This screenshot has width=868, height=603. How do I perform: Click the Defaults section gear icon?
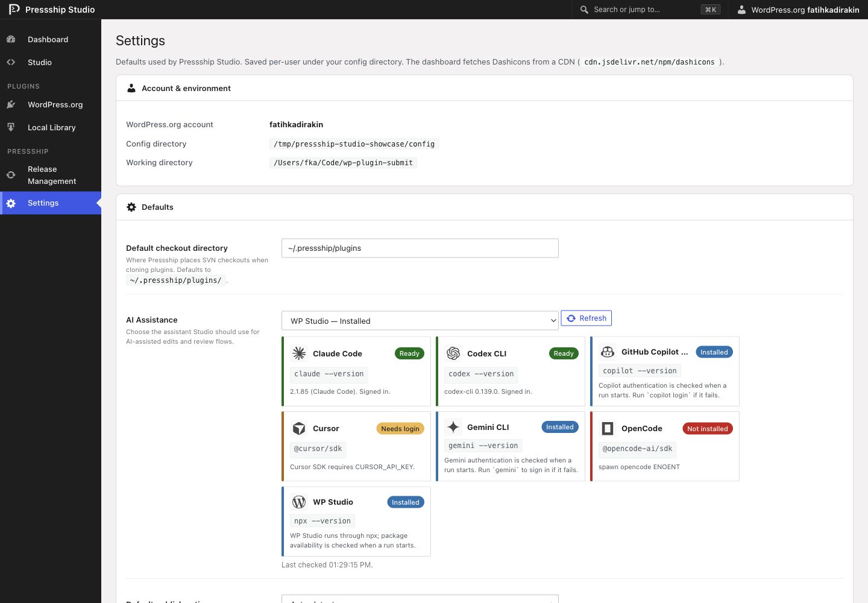tap(131, 207)
